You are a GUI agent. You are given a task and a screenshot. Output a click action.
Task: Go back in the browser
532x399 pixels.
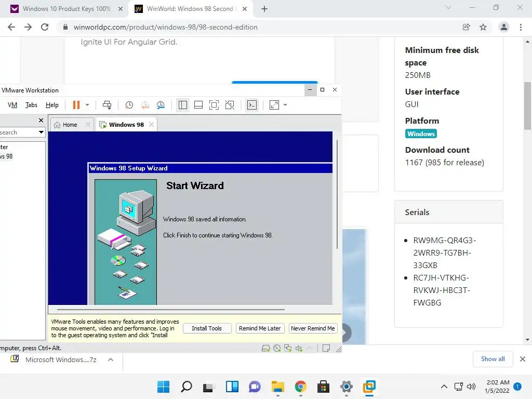click(11, 27)
